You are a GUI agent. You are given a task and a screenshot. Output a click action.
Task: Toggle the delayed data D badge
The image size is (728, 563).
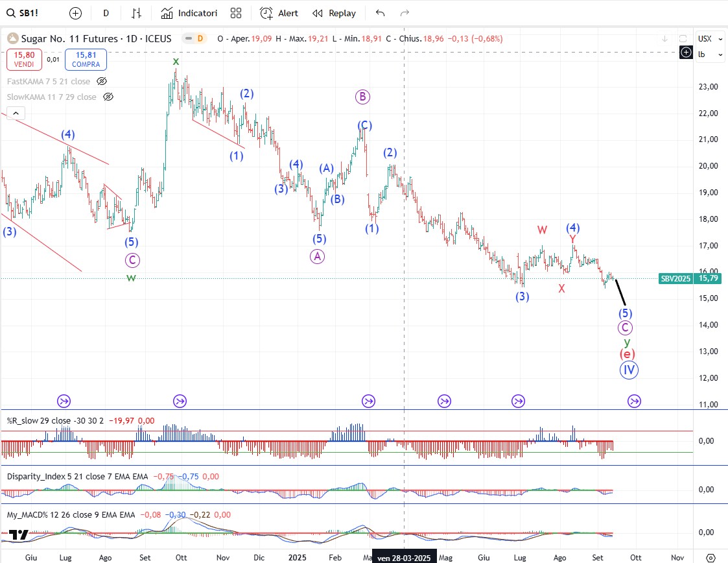(200, 39)
